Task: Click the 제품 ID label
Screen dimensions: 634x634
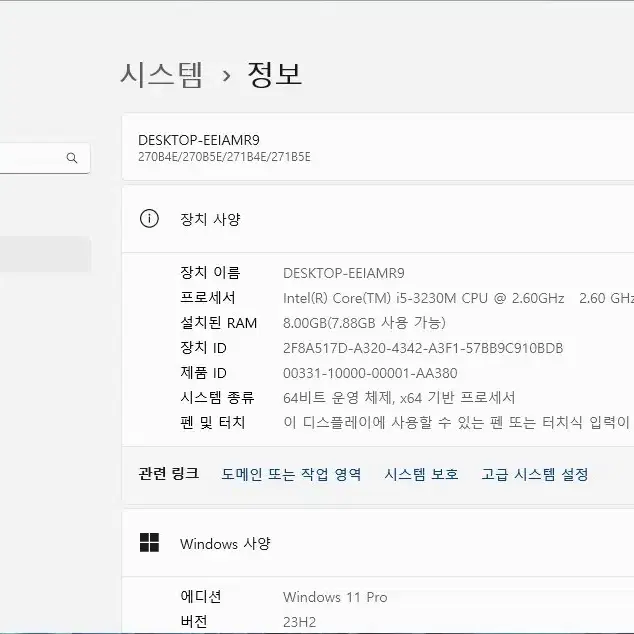Action: [203, 372]
